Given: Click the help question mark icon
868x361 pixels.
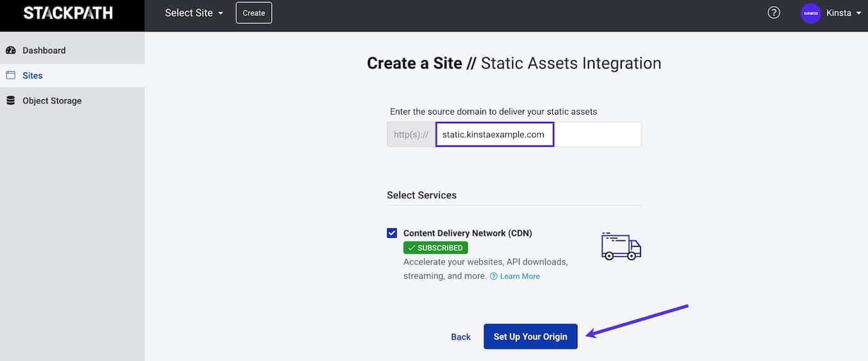Looking at the screenshot, I should (x=773, y=12).
